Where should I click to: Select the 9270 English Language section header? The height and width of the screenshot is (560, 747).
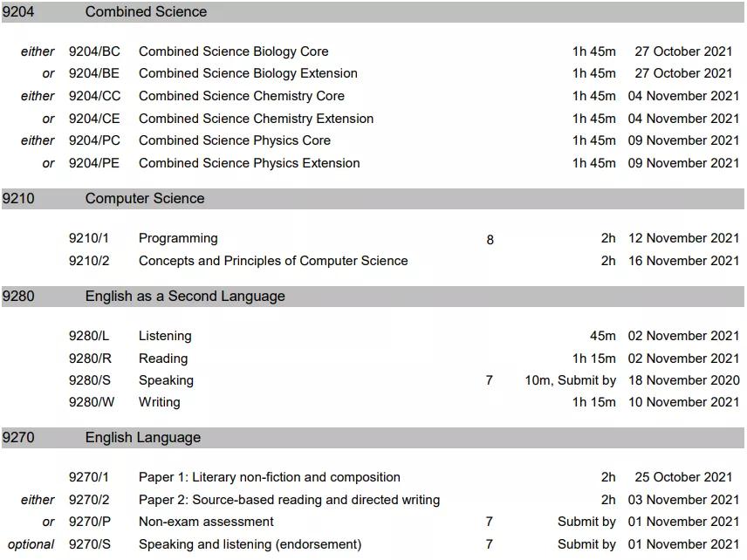point(373,438)
